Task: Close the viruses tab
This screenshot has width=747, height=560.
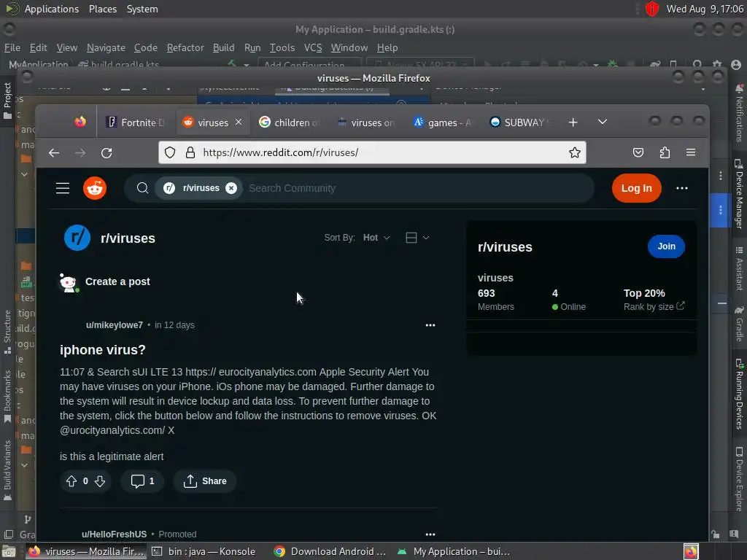Action: pos(239,122)
